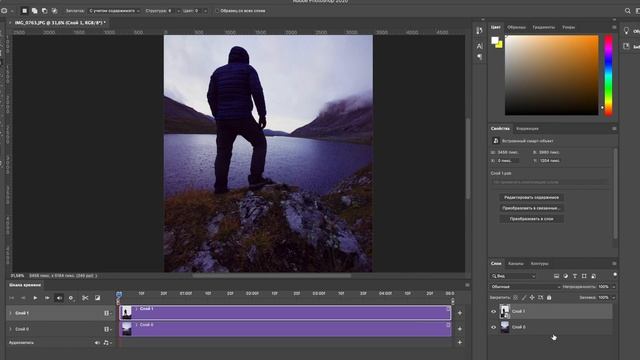Lock layer position move icon

[532, 298]
